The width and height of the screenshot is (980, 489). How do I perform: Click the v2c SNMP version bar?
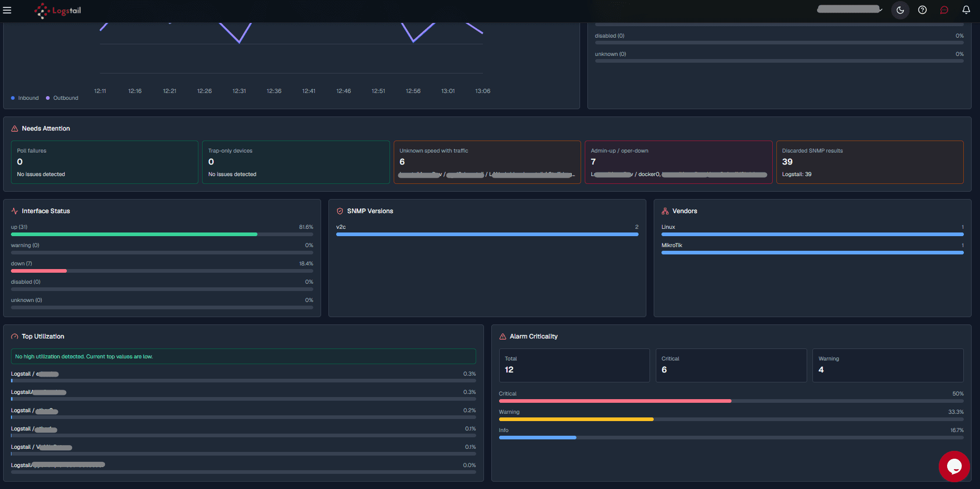[x=487, y=235]
